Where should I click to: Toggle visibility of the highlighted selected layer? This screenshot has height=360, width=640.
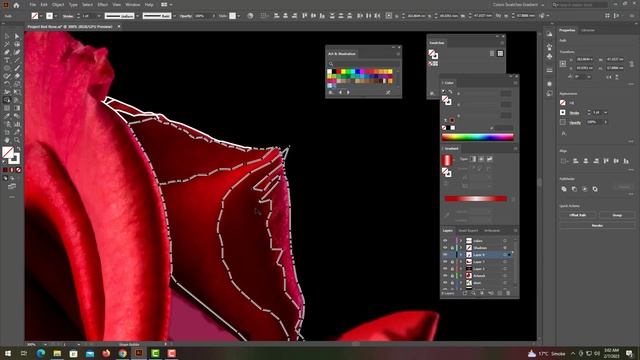point(445,255)
